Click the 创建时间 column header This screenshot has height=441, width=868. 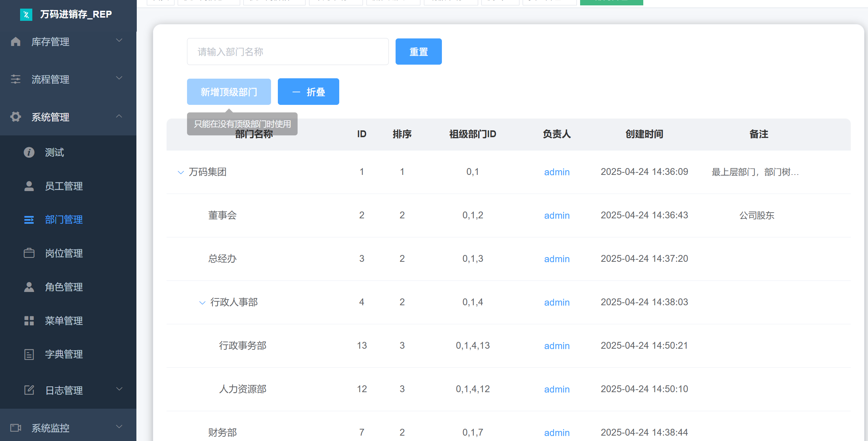644,134
